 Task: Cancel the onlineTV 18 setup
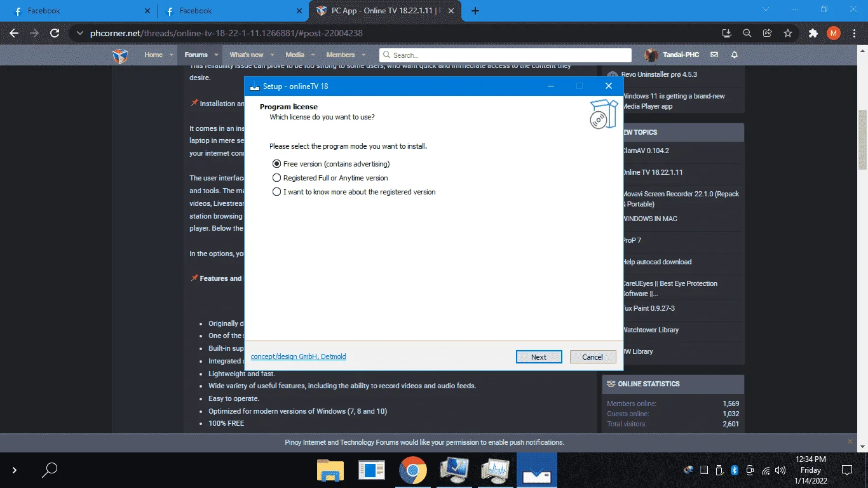click(x=593, y=357)
